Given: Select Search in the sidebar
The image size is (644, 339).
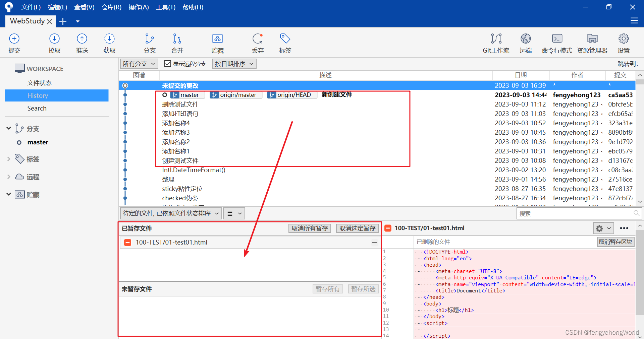Looking at the screenshot, I should [x=37, y=108].
